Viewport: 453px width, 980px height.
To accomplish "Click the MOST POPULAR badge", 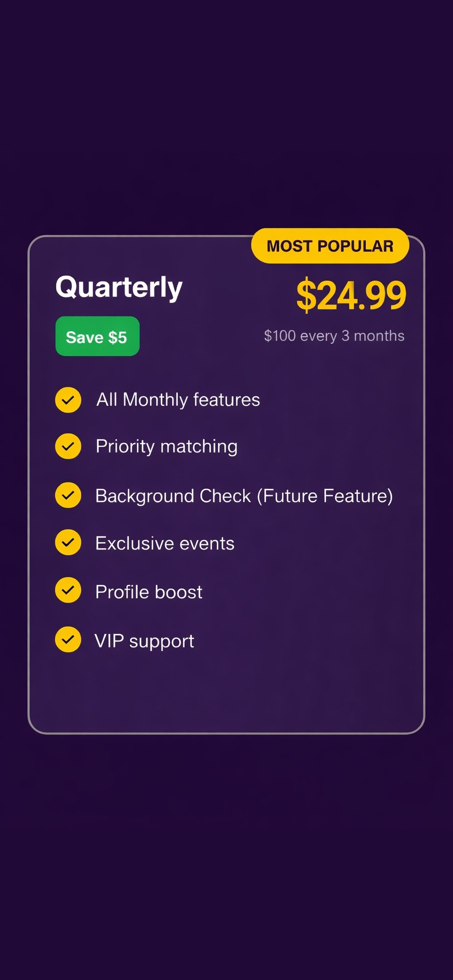I will coord(330,246).
